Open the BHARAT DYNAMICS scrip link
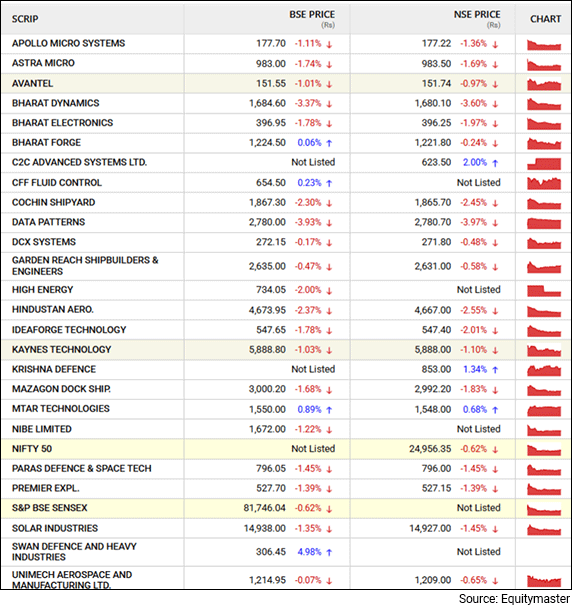572x610 pixels. tap(56, 103)
